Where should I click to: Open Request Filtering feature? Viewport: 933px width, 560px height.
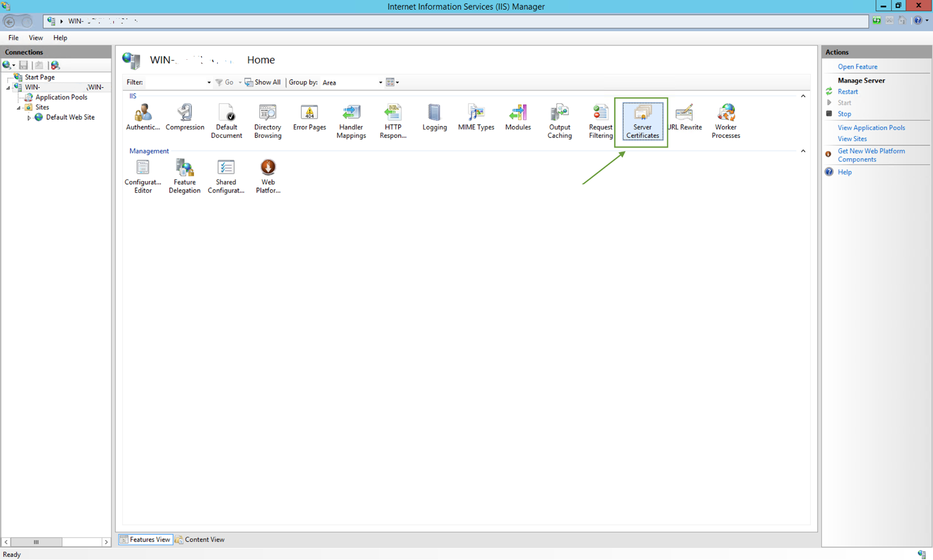pyautogui.click(x=601, y=121)
